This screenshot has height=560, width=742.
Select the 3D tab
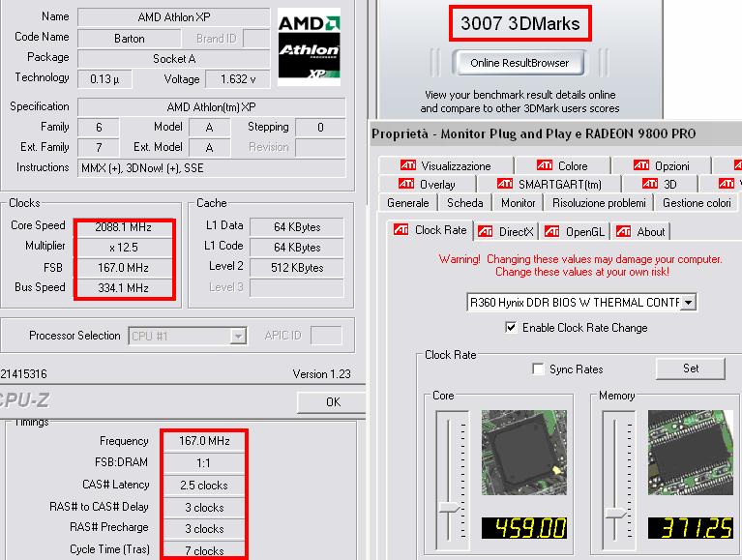(660, 184)
